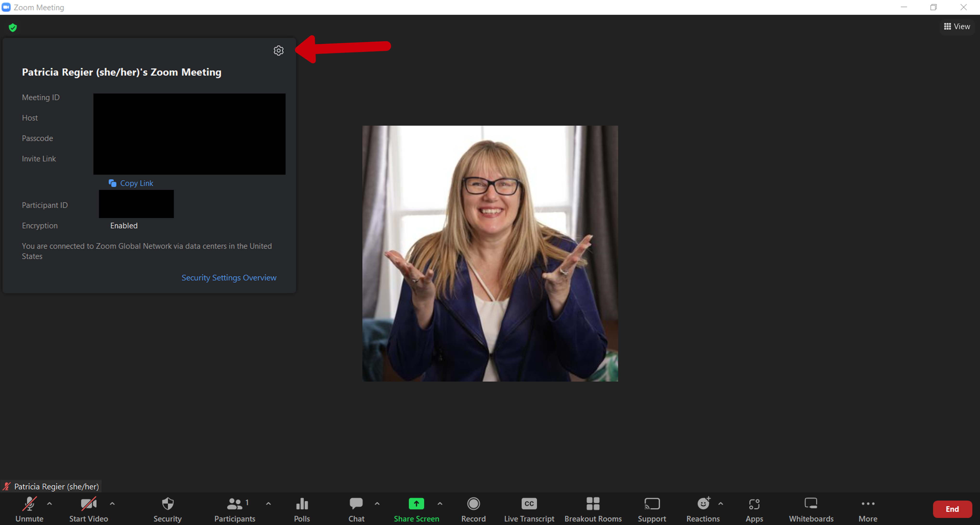This screenshot has width=980, height=525.
Task: Expand share options caret beside Share Screen
Action: coord(440,503)
